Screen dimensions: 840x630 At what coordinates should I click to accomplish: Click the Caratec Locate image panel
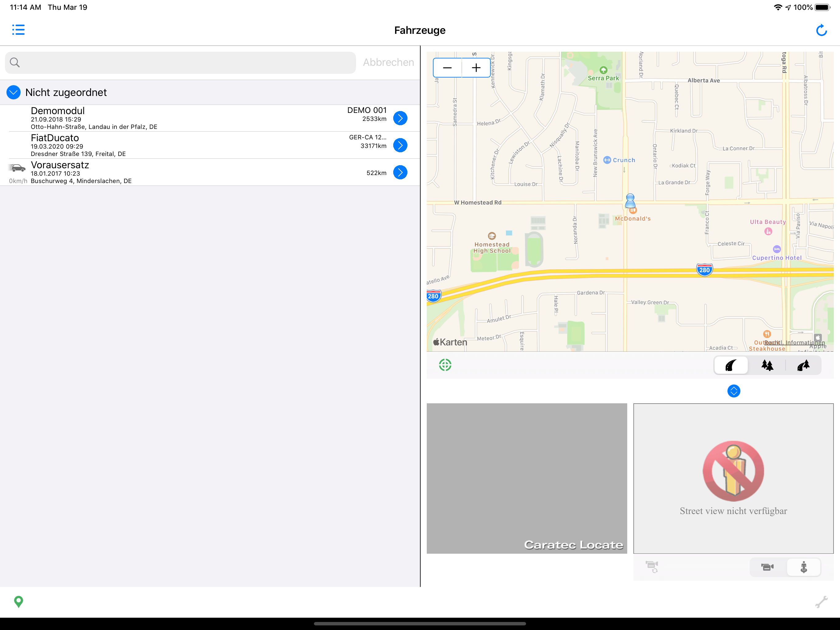(x=527, y=478)
